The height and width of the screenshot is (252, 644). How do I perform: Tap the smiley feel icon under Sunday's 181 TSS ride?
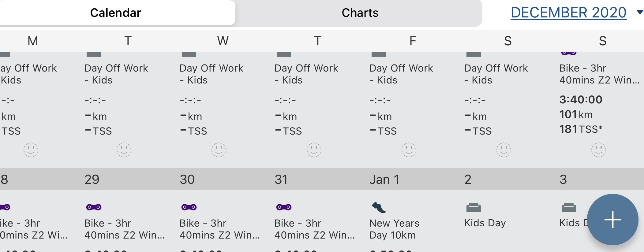[598, 150]
